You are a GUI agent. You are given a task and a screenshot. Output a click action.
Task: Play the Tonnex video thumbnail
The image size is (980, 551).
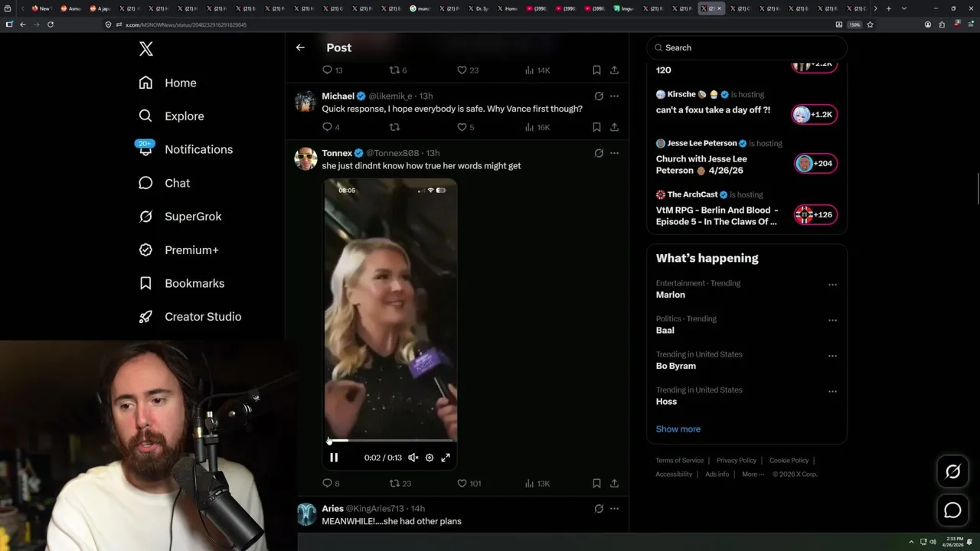pyautogui.click(x=390, y=310)
